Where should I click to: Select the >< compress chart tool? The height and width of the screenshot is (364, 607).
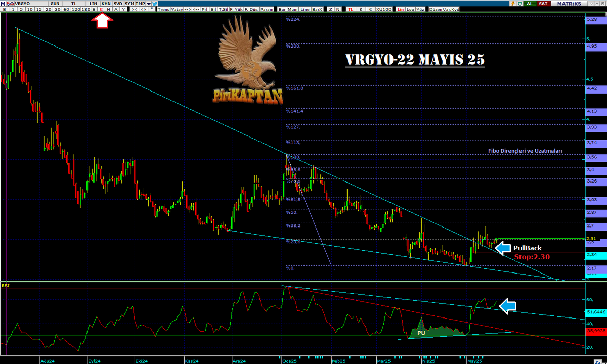pos(134,10)
